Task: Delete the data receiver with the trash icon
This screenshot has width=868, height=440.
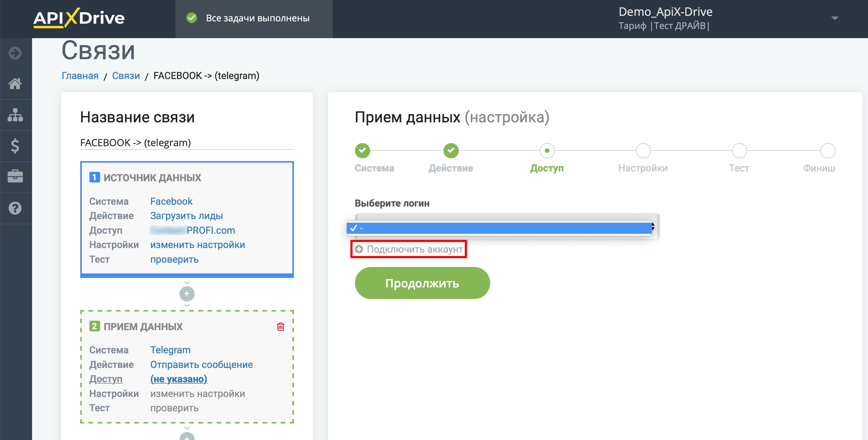Action: click(x=280, y=326)
